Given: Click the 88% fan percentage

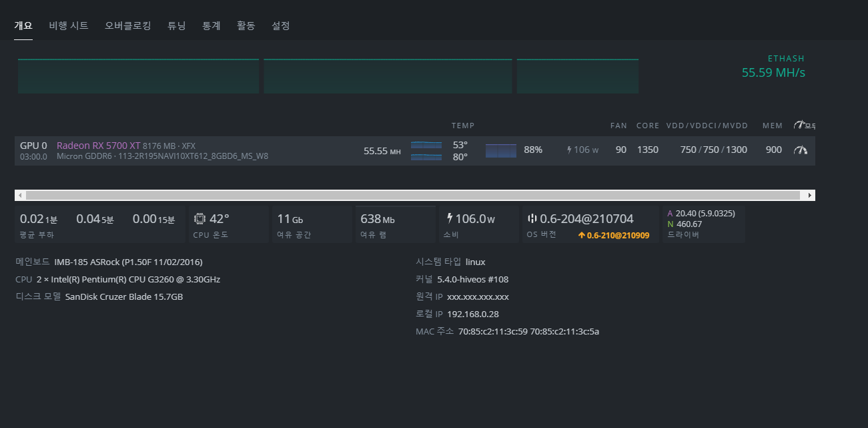Looking at the screenshot, I should (533, 150).
